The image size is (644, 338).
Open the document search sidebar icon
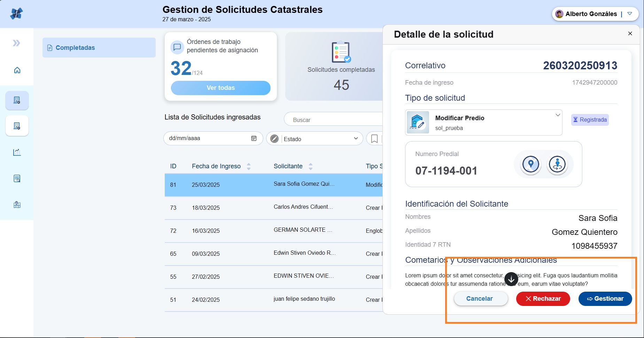pyautogui.click(x=17, y=179)
